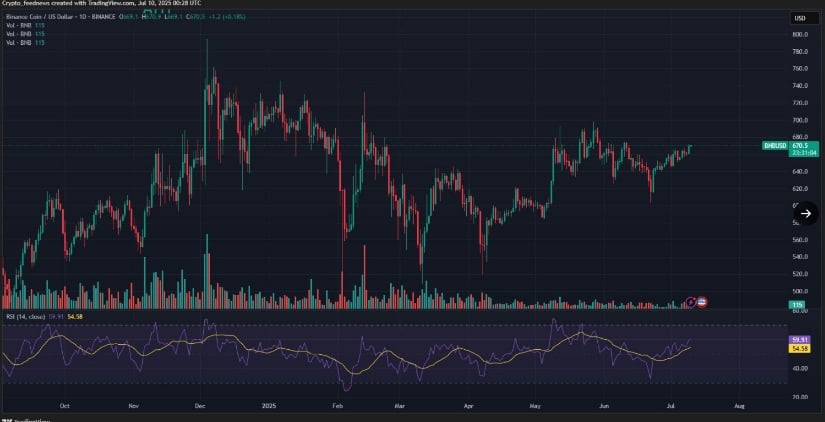Select the Aug label on time axis
This screenshot has height=422, width=825.
739,406
